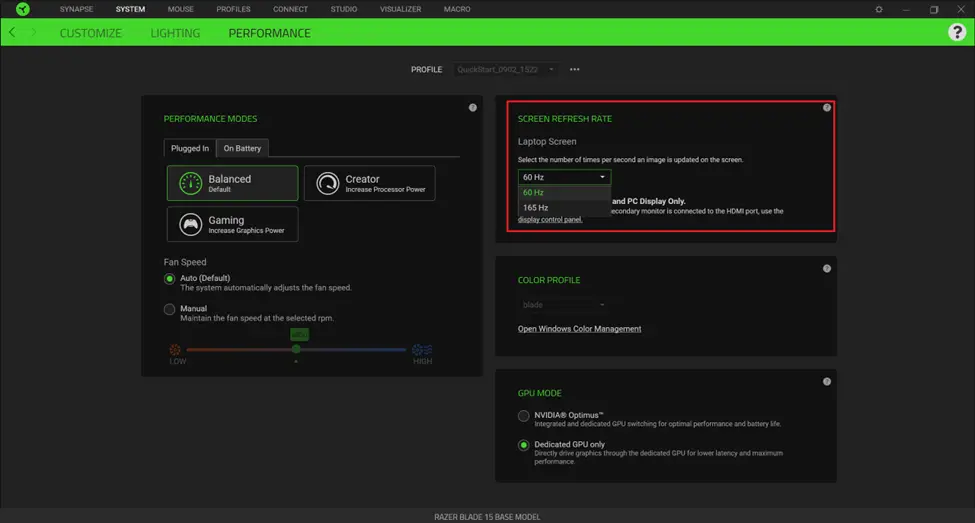This screenshot has height=523, width=975.
Task: Select Creator performance mode
Action: pos(369,184)
